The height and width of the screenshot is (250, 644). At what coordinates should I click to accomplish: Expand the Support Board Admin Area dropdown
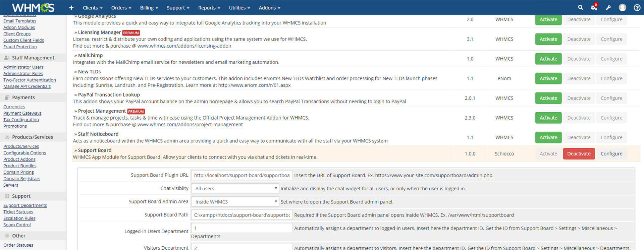pos(235,202)
